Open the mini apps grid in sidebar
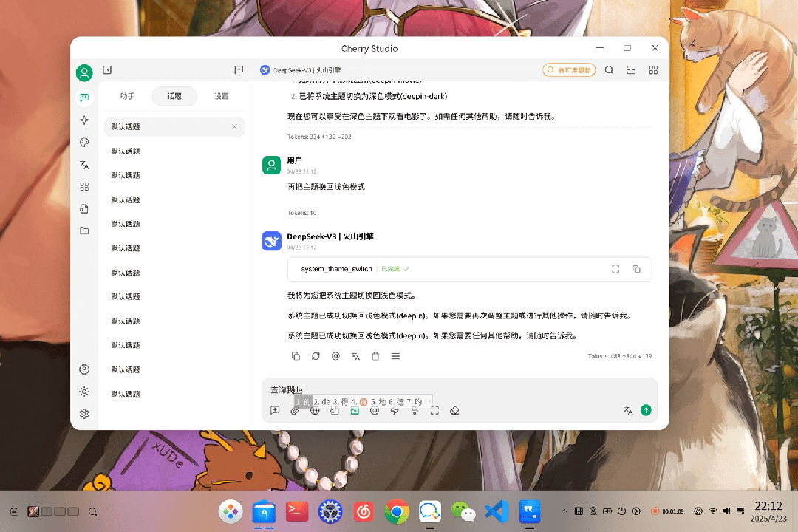The height and width of the screenshot is (532, 798). click(84, 186)
